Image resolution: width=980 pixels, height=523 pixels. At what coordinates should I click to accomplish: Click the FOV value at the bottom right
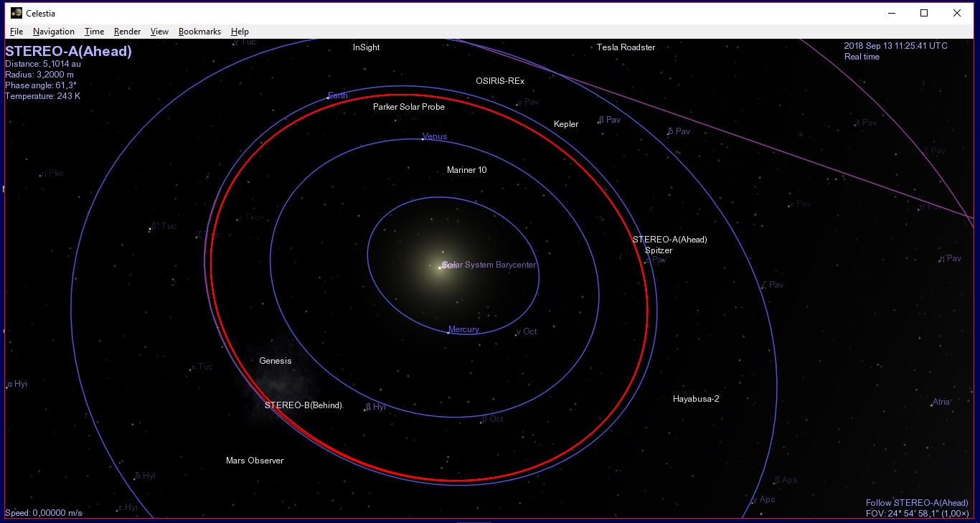click(x=918, y=514)
